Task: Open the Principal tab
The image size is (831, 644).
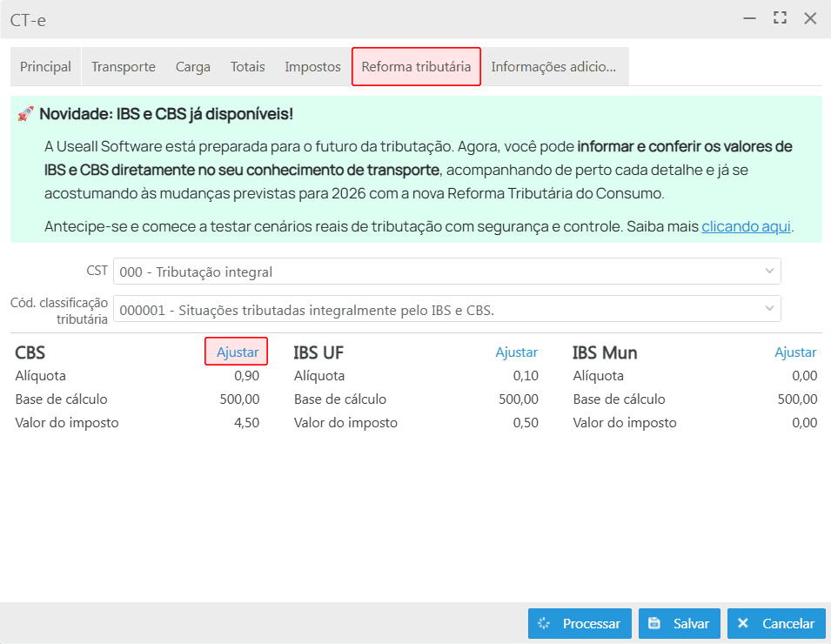Action: pyautogui.click(x=45, y=67)
